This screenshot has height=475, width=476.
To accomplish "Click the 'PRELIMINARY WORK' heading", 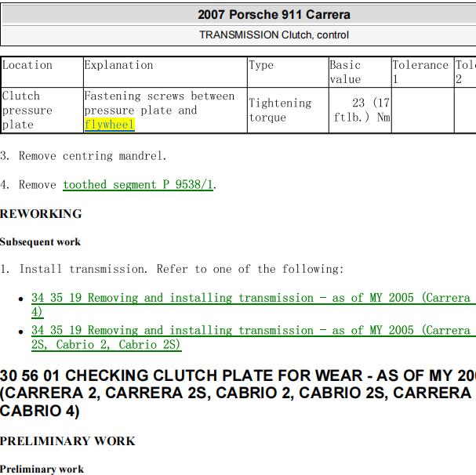I will point(67,441).
